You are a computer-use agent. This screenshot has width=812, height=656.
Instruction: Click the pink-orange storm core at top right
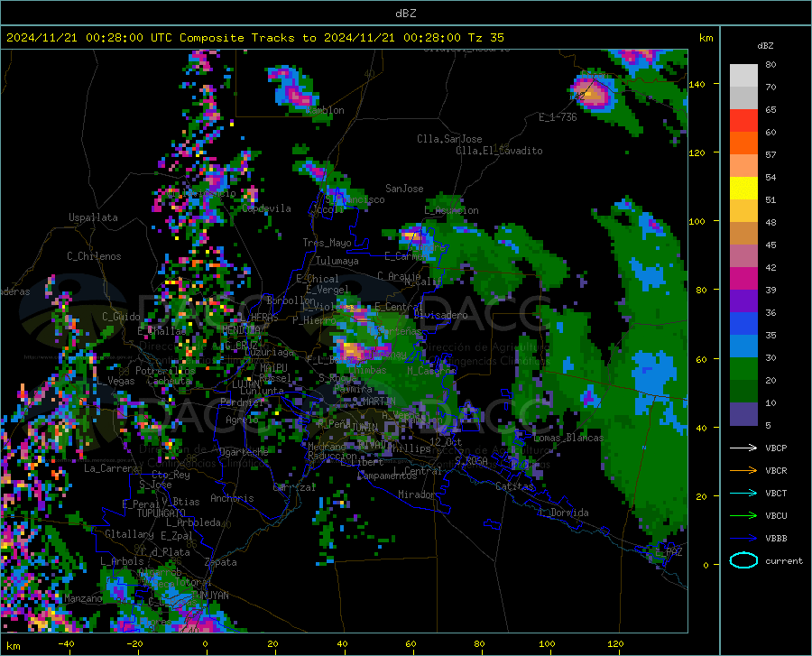coord(593,94)
